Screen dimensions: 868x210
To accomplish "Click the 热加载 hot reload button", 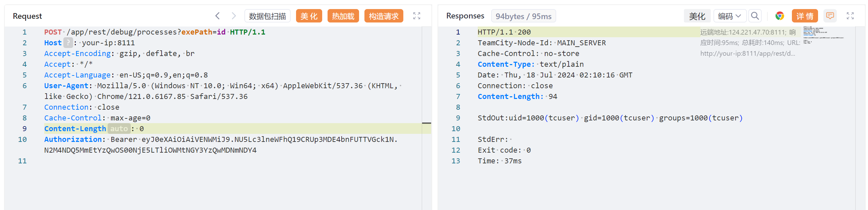I will 343,16.
